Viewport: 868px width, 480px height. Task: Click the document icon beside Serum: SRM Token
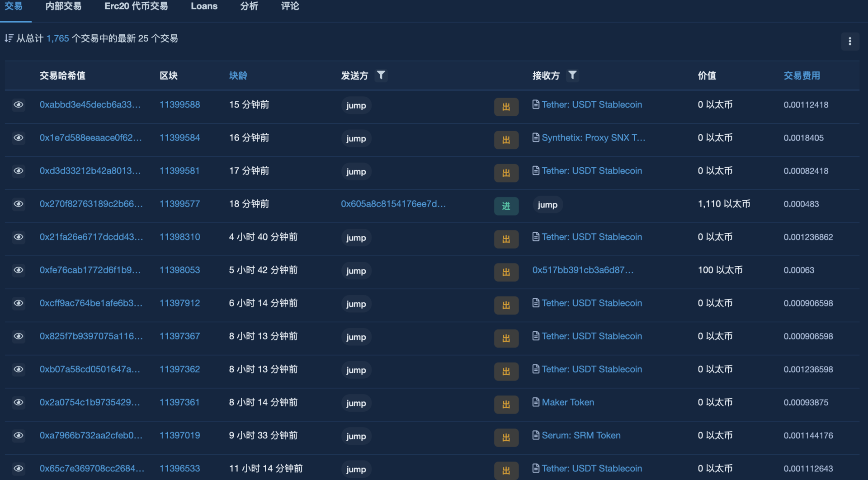[x=536, y=435]
